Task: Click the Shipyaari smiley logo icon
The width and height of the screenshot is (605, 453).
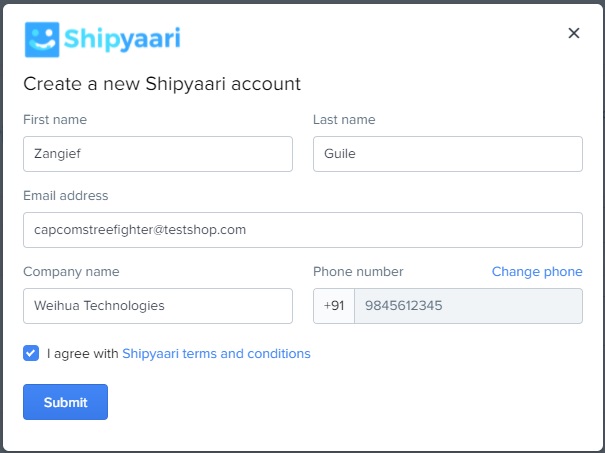Action: [x=42, y=39]
